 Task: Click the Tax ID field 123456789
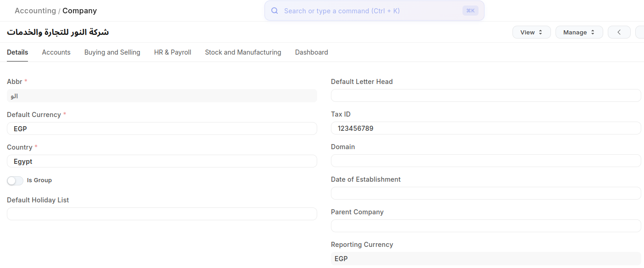[486, 128]
